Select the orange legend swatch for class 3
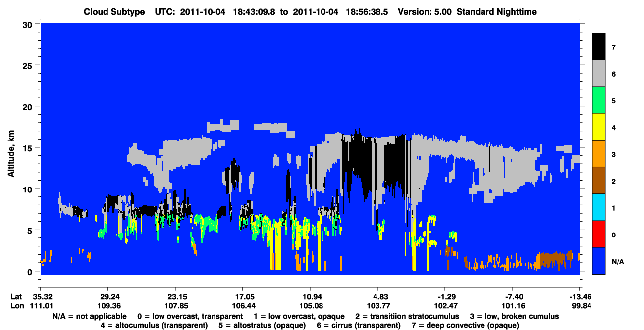Image resolution: width=644 pixels, height=330 pixels. (x=599, y=154)
